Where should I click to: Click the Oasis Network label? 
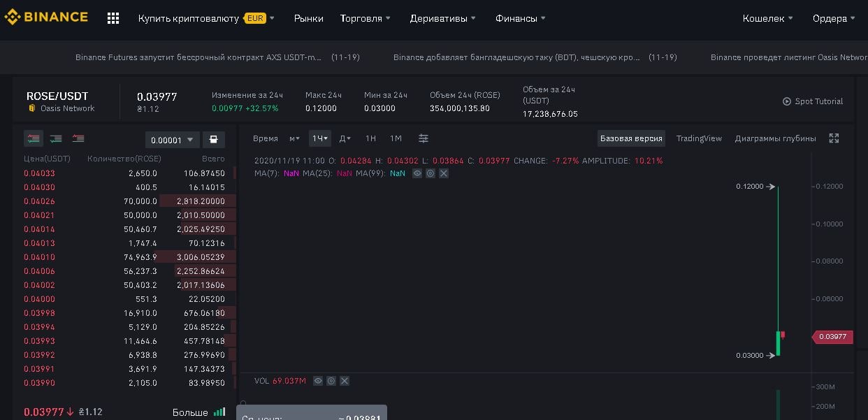[67, 108]
